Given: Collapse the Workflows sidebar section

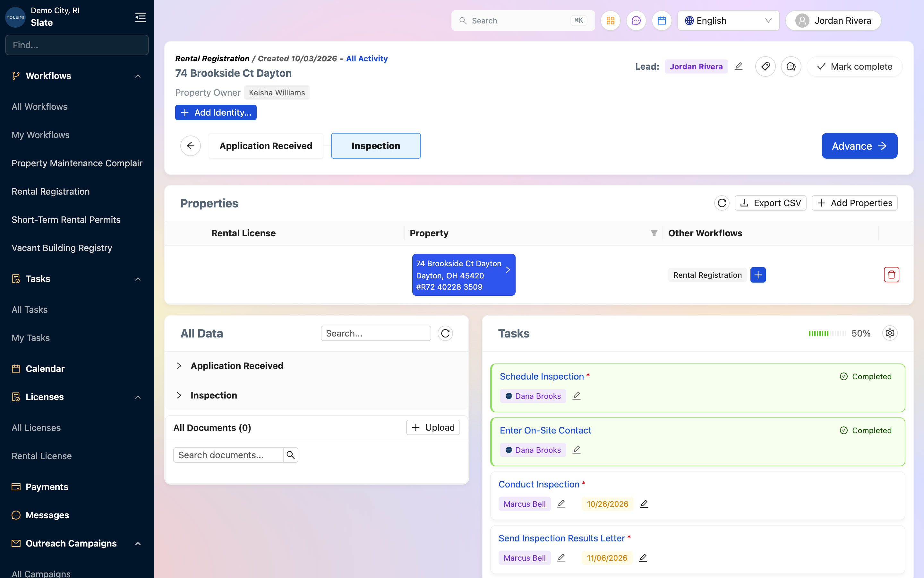Looking at the screenshot, I should (x=138, y=76).
